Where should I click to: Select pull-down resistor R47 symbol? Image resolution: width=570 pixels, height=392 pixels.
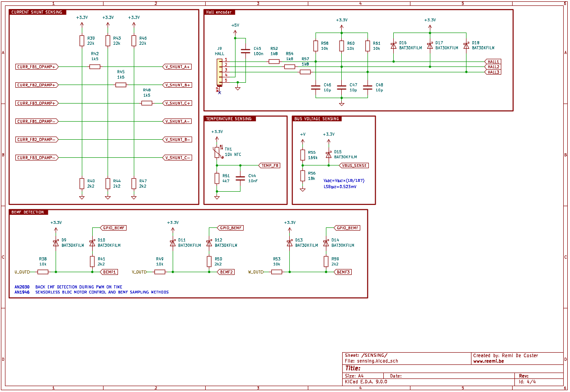[x=134, y=183]
